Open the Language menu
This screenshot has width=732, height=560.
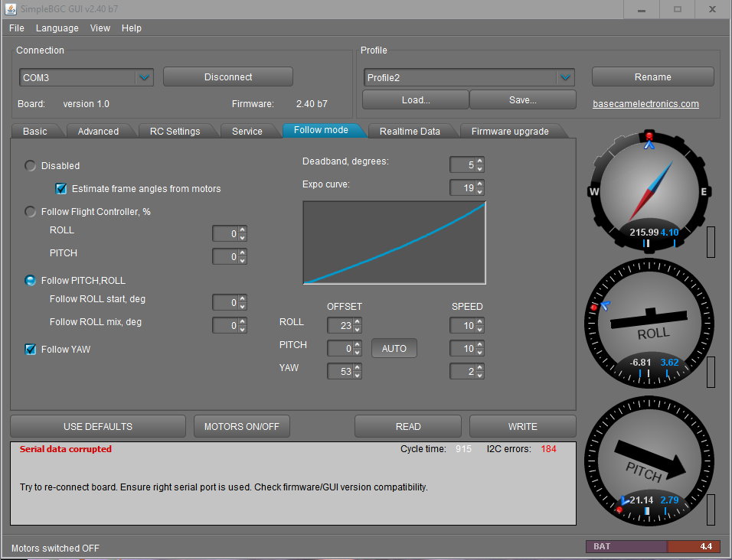[57, 28]
